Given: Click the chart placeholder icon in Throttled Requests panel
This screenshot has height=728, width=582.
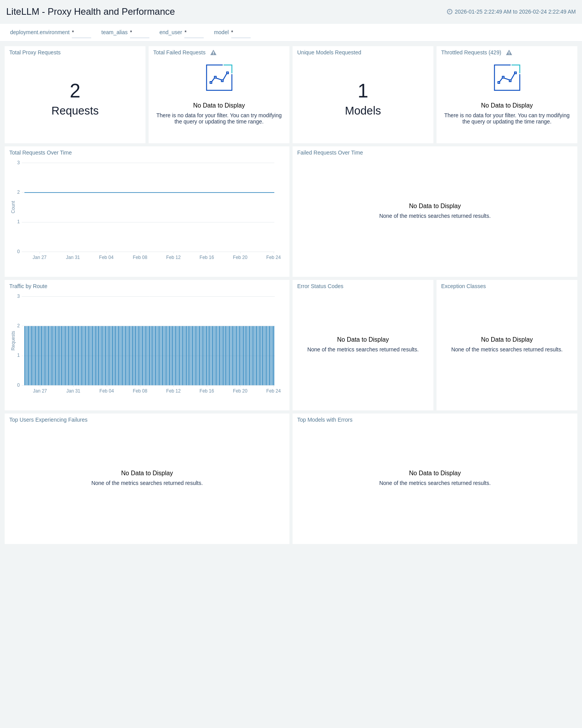Looking at the screenshot, I should 507,78.
